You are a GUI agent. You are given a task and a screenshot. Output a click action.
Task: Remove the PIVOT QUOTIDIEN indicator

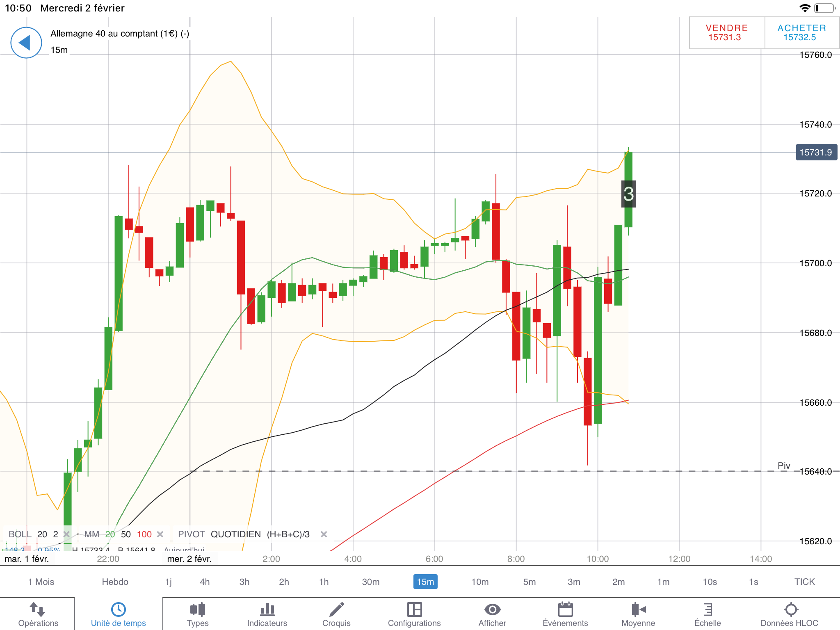click(324, 534)
